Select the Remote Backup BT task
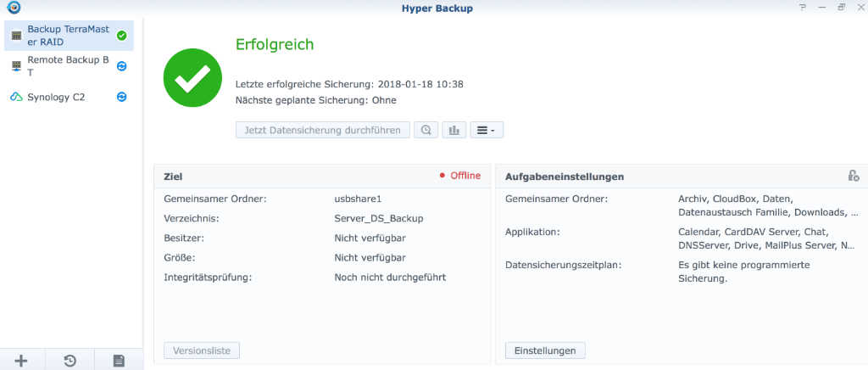The height and width of the screenshot is (370, 868). [x=69, y=66]
